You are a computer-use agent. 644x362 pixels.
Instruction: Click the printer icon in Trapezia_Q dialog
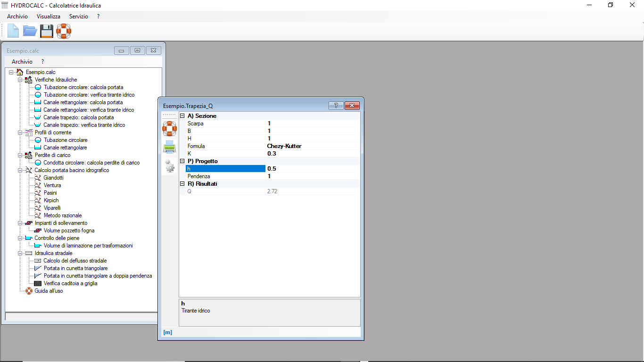(x=169, y=147)
